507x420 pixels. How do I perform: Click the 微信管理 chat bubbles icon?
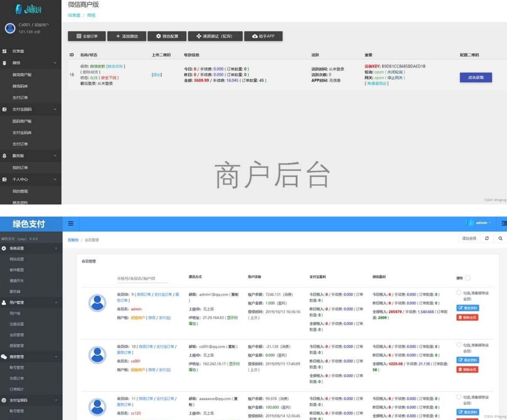tap(4, 356)
